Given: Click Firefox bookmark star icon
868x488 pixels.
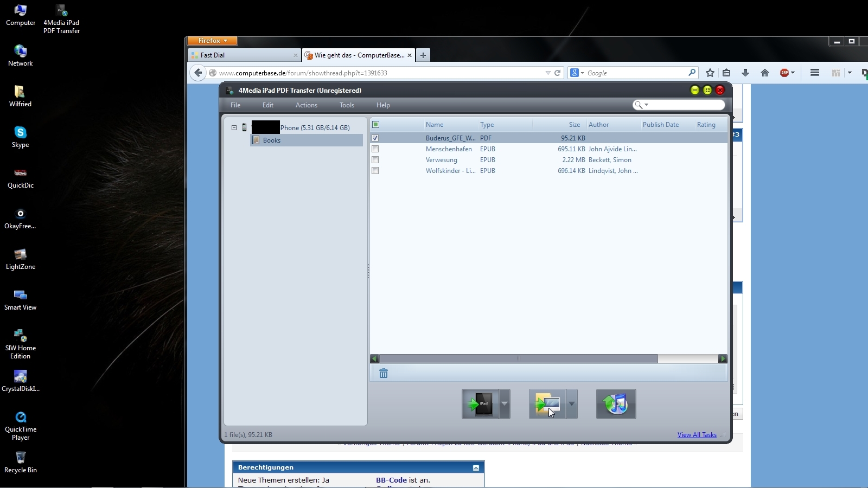Looking at the screenshot, I should click(710, 73).
